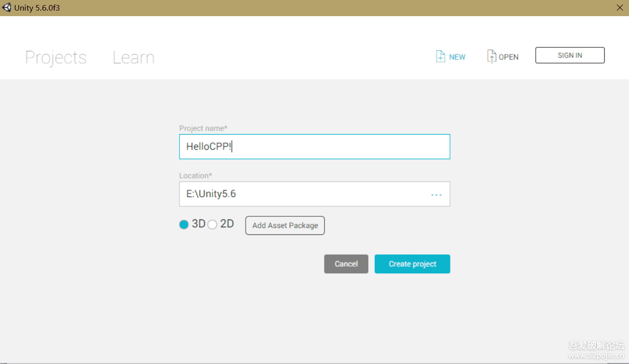Click the NEW label text
This screenshot has width=629, height=364.
(x=457, y=57)
